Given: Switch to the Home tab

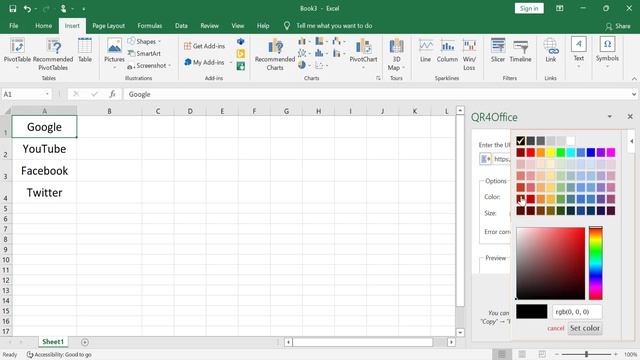Looking at the screenshot, I should [43, 26].
